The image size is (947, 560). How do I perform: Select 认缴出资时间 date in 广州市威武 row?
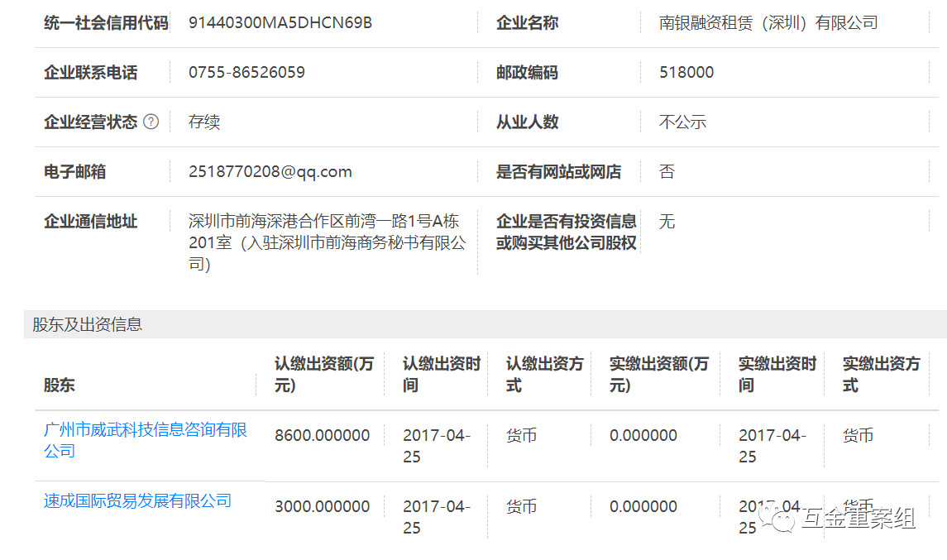click(x=437, y=446)
